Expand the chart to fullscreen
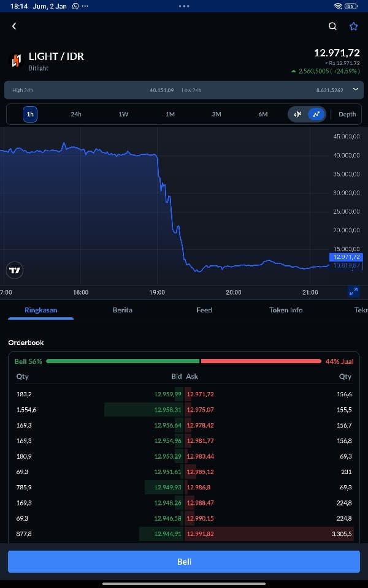Image resolution: width=368 pixels, height=588 pixels. point(353,292)
